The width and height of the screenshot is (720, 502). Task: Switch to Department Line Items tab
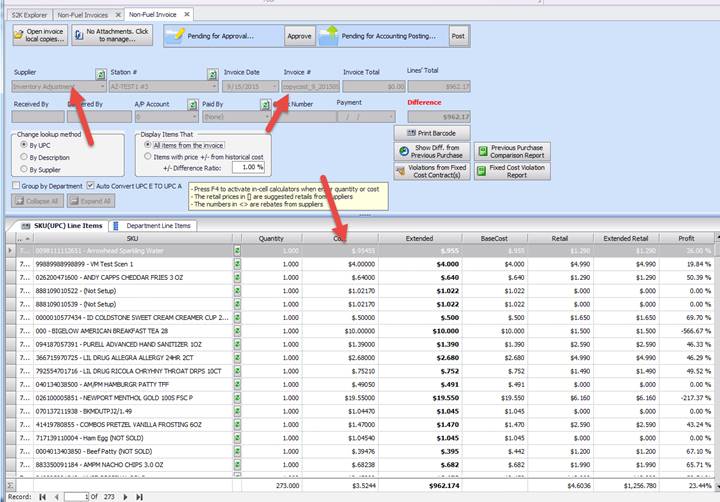point(157,226)
